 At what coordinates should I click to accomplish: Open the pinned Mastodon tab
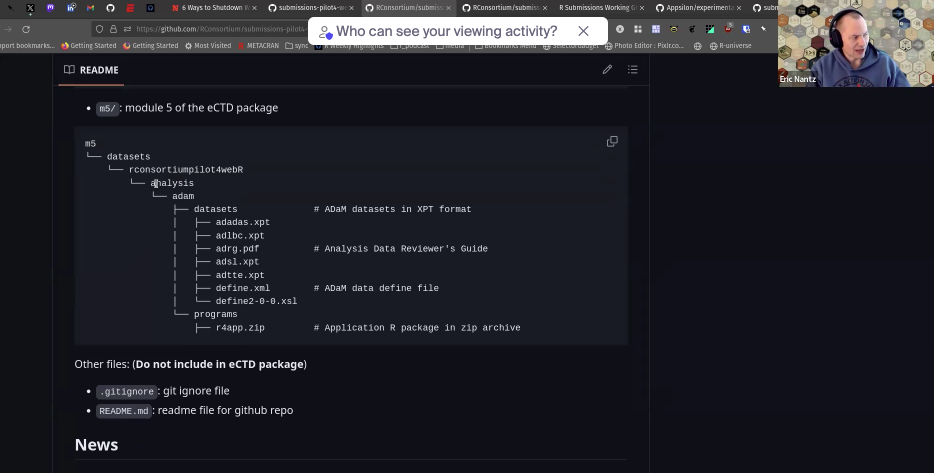[x=51, y=8]
